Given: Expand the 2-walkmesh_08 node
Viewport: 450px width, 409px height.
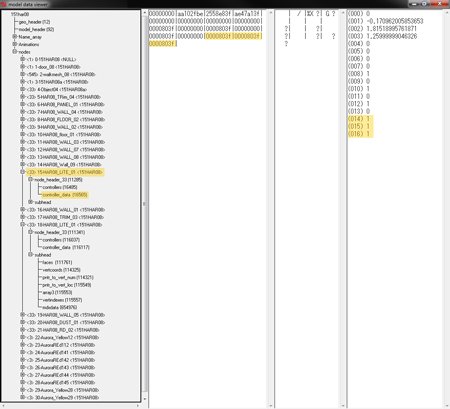Looking at the screenshot, I should 23,74.
